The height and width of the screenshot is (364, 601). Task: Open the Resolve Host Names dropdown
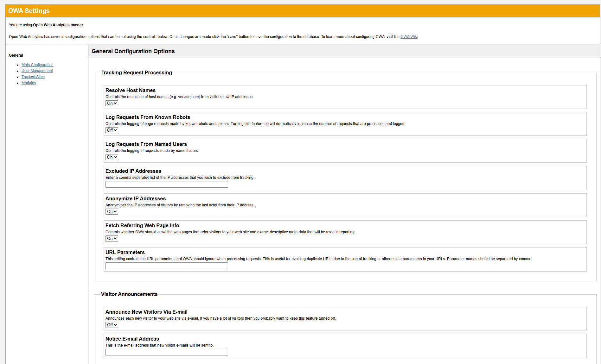(112, 104)
